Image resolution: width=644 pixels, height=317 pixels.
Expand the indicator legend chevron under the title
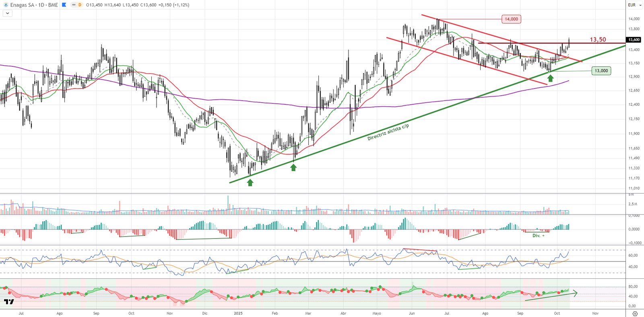(x=7, y=13)
